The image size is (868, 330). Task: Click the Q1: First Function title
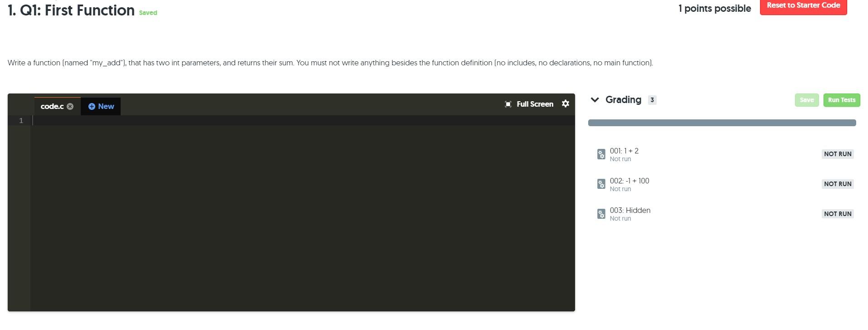(x=71, y=10)
